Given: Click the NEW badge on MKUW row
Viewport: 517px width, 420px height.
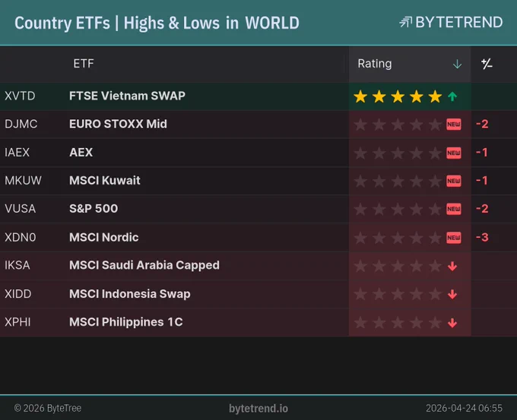Looking at the screenshot, I should tap(454, 181).
